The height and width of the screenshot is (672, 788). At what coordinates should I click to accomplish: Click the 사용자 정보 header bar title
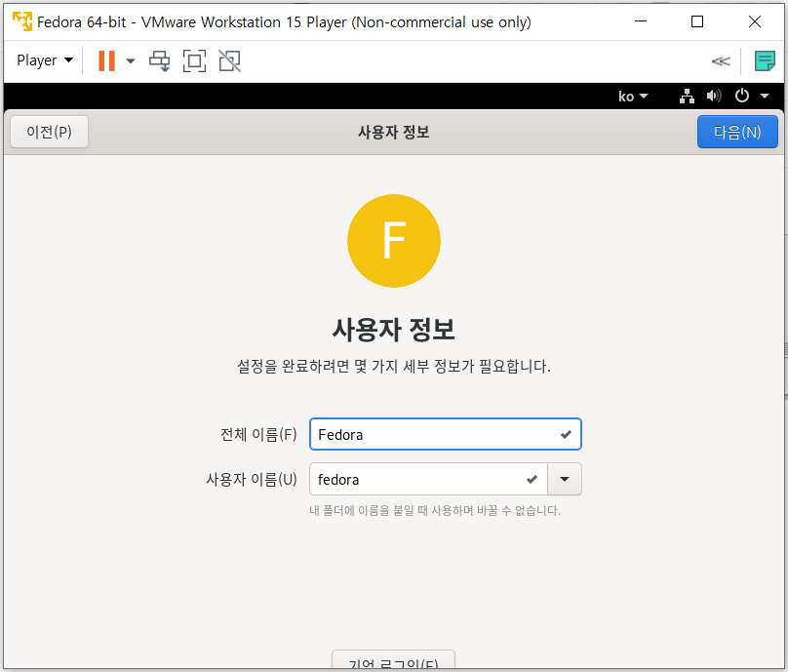pyautogui.click(x=393, y=133)
